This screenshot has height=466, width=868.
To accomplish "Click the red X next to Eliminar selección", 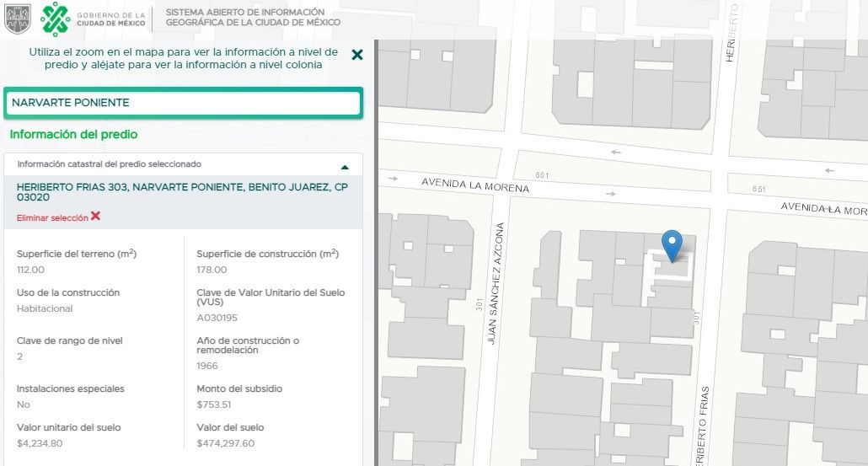I will (x=96, y=217).
